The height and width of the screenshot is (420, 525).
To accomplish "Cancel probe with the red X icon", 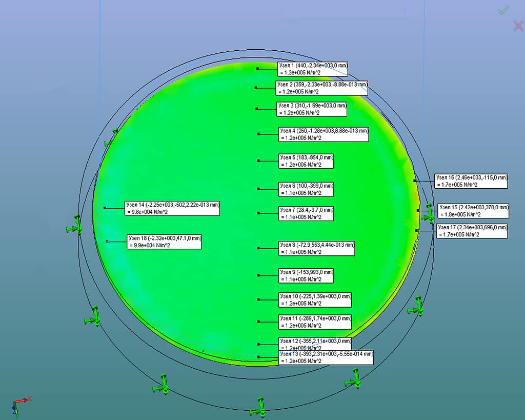I will pyautogui.click(x=518, y=26).
